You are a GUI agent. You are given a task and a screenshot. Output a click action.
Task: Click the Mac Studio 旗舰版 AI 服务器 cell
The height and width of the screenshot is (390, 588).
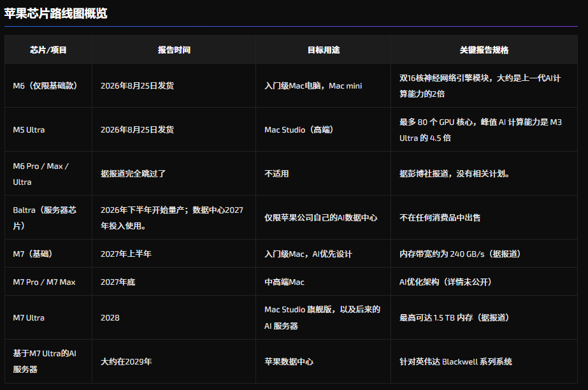pyautogui.click(x=323, y=317)
